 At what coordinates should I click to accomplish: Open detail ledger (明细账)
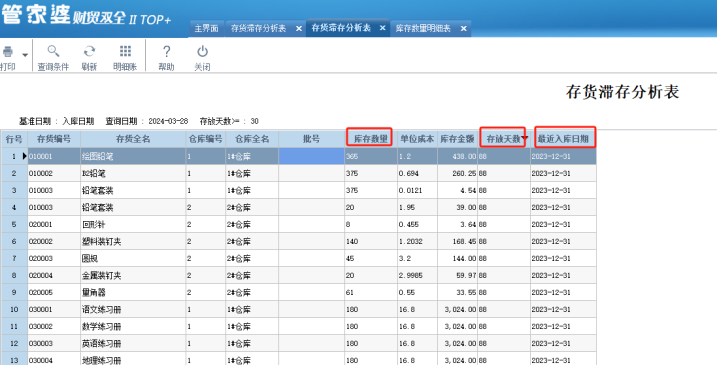(x=125, y=58)
